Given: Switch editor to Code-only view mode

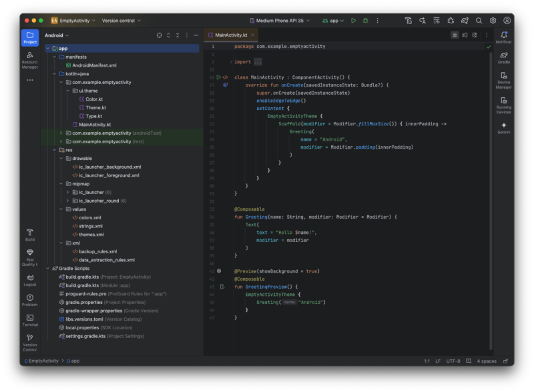Looking at the screenshot, I should pos(455,35).
